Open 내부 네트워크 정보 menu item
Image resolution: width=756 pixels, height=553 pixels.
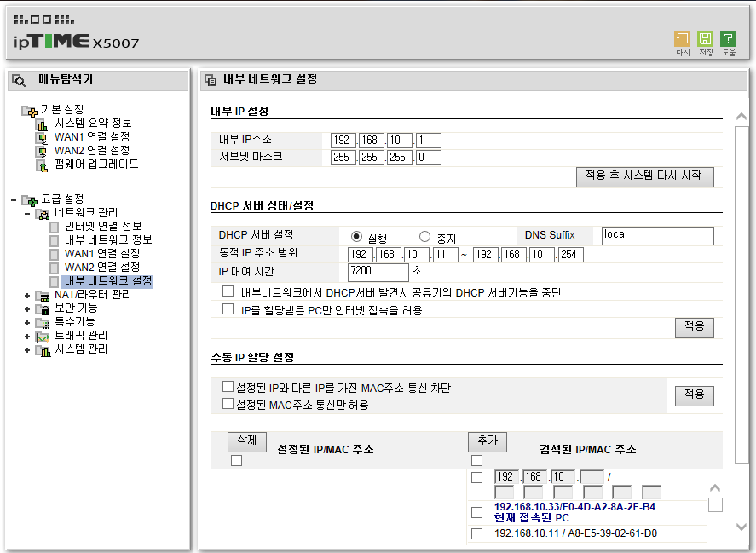click(x=108, y=239)
